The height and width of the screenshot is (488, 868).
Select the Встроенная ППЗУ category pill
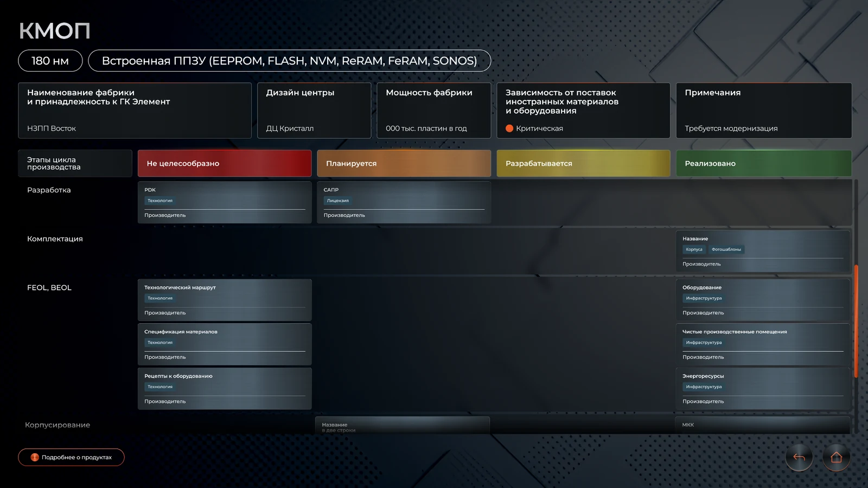click(290, 61)
